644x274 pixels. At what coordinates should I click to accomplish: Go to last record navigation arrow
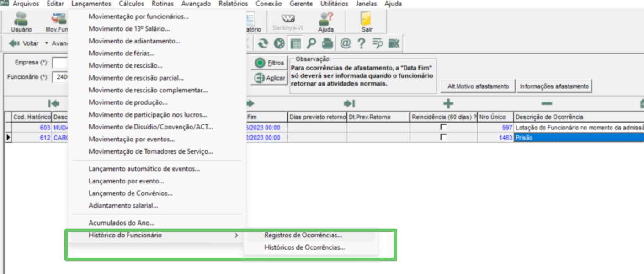(x=350, y=103)
